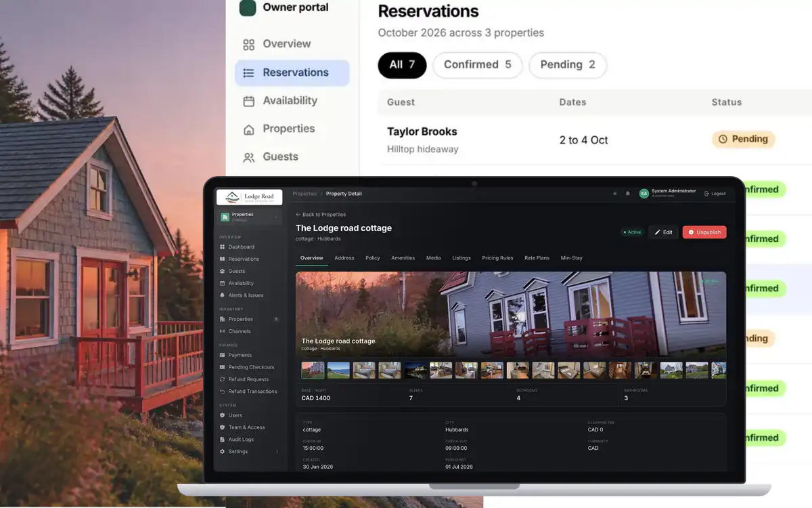Image resolution: width=812 pixels, height=508 pixels.
Task: Click the Logout link
Action: [715, 194]
